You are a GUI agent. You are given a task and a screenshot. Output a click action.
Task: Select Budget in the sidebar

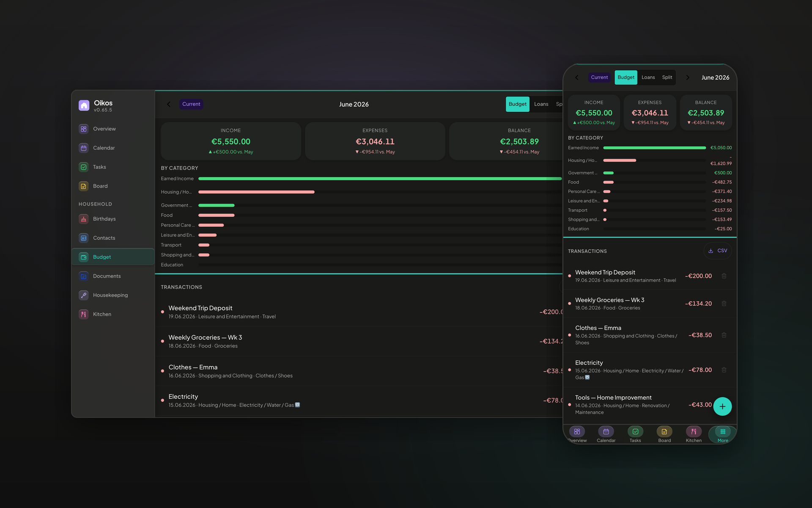112,257
